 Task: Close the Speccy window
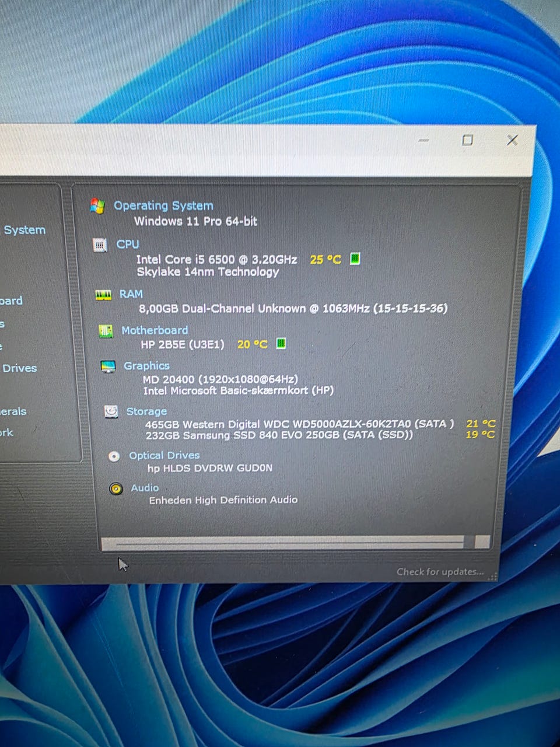[x=512, y=140]
